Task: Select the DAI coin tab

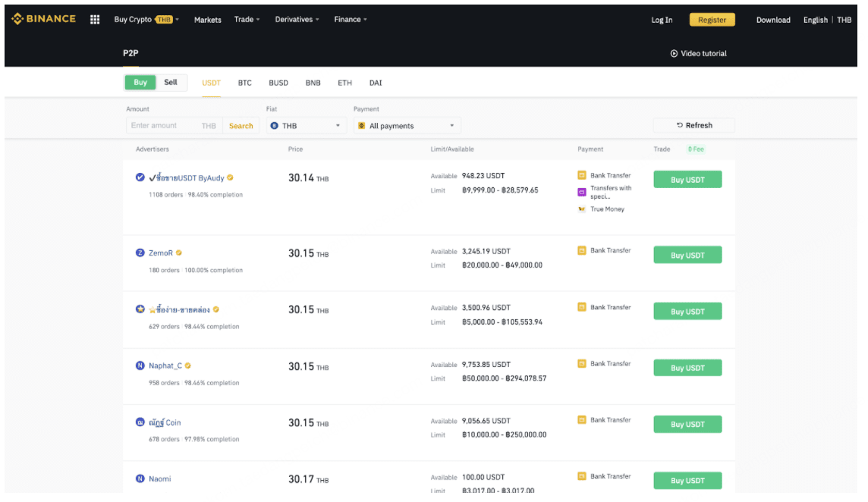Action: coord(376,83)
